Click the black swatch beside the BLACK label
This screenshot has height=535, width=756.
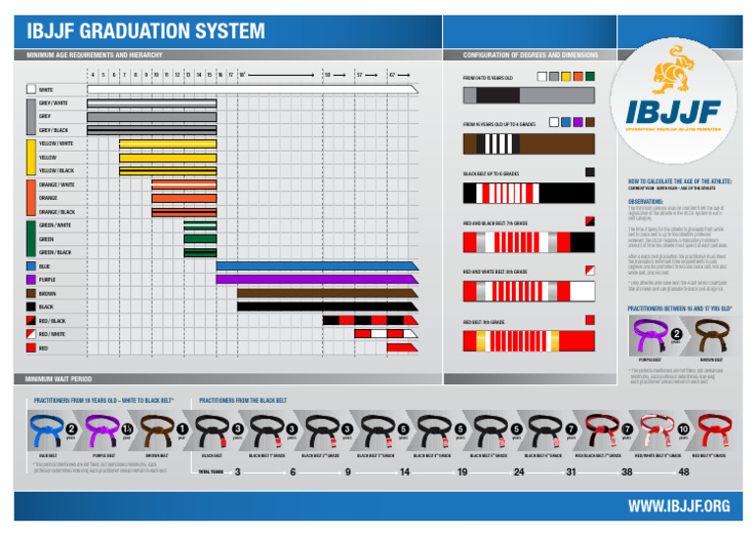pyautogui.click(x=31, y=306)
